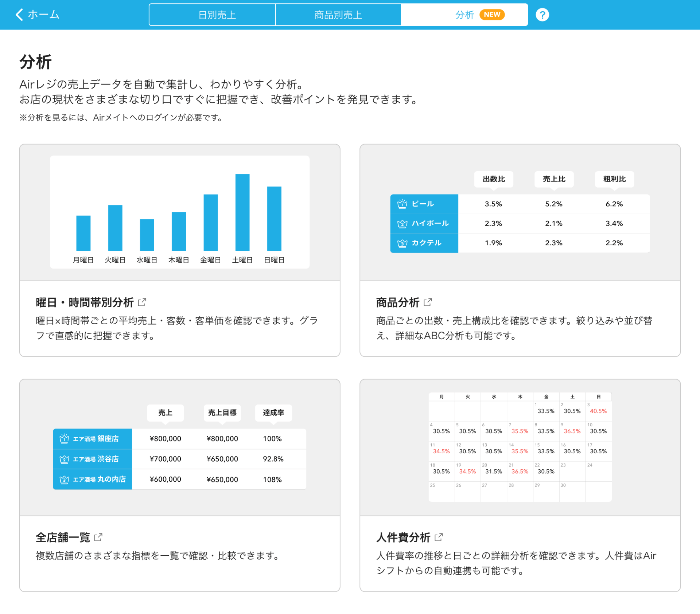The width and height of the screenshot is (700, 614).
Task: Click the 金曜日 bar in chart
Action: pos(211,223)
